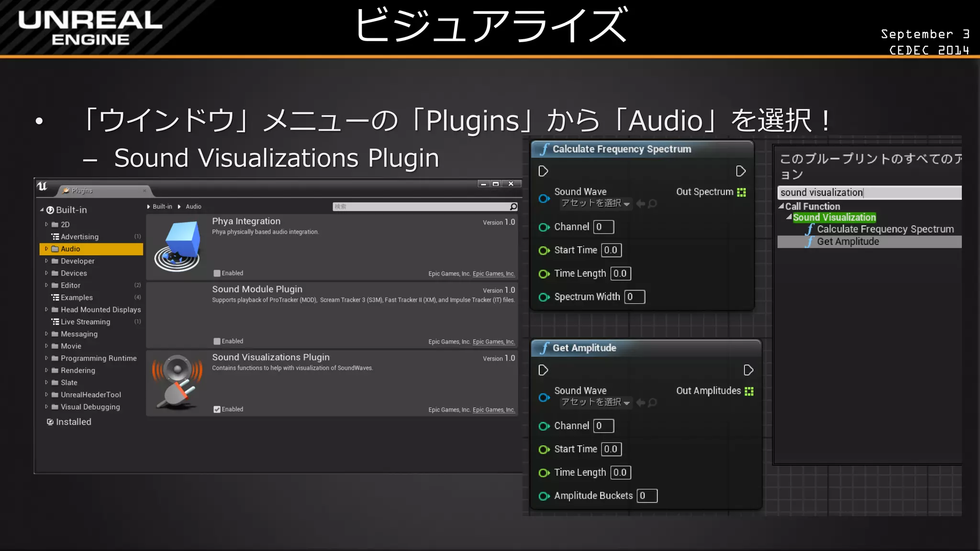Select the UnrealHeaderTool category

point(91,395)
